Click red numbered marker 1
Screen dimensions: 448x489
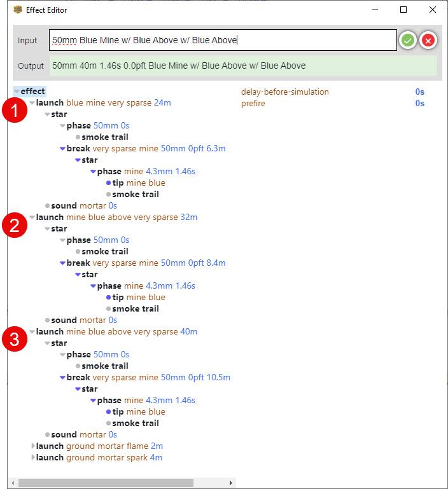click(x=14, y=111)
